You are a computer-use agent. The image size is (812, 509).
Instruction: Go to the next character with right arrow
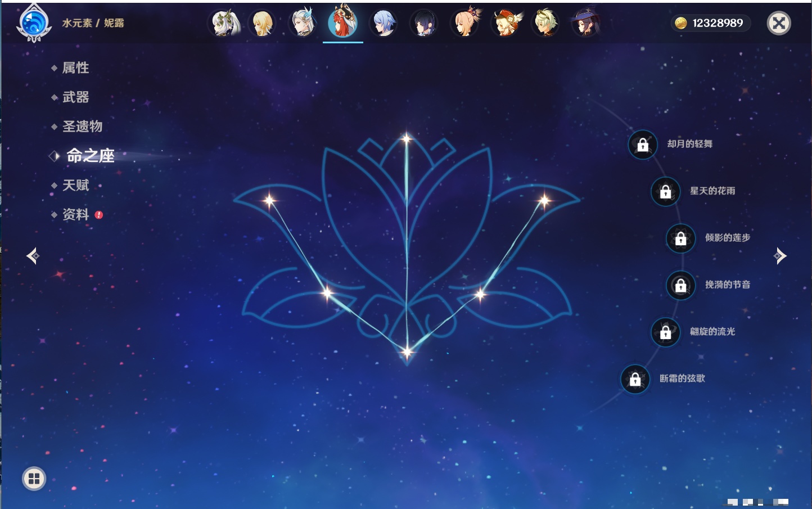tap(780, 256)
